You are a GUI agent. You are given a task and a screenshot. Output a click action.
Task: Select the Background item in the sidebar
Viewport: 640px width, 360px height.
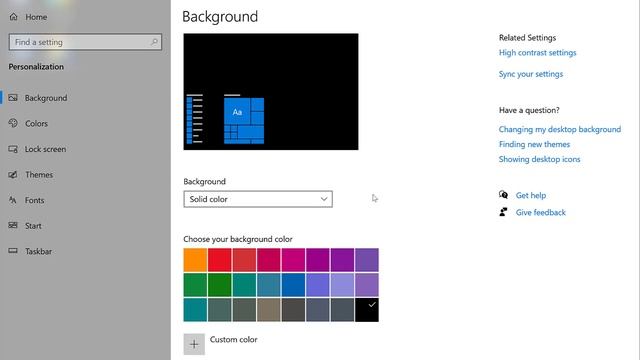(38, 98)
